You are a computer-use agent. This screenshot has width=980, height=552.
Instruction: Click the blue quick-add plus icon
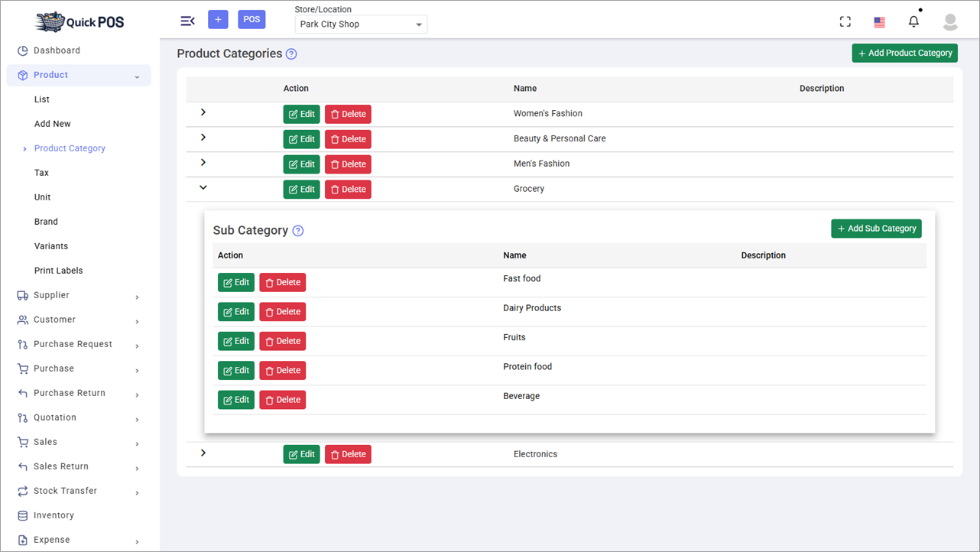218,18
